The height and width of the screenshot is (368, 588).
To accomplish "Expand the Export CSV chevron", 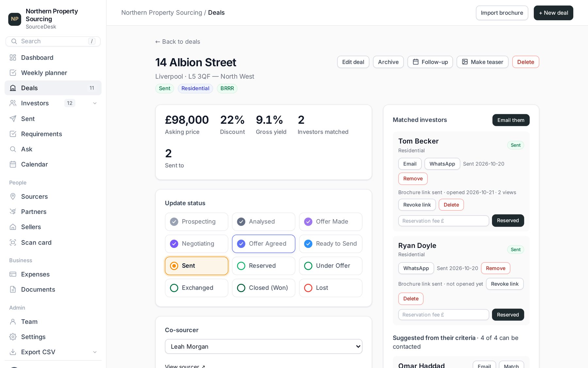I will tap(95, 352).
